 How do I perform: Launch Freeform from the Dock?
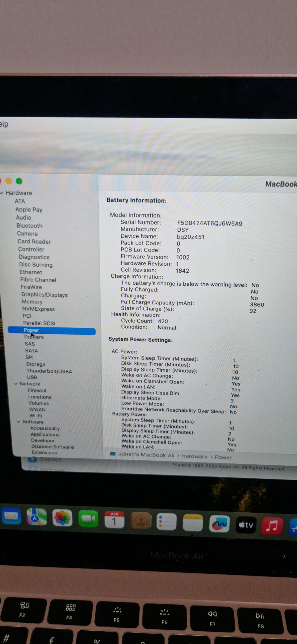(219, 524)
